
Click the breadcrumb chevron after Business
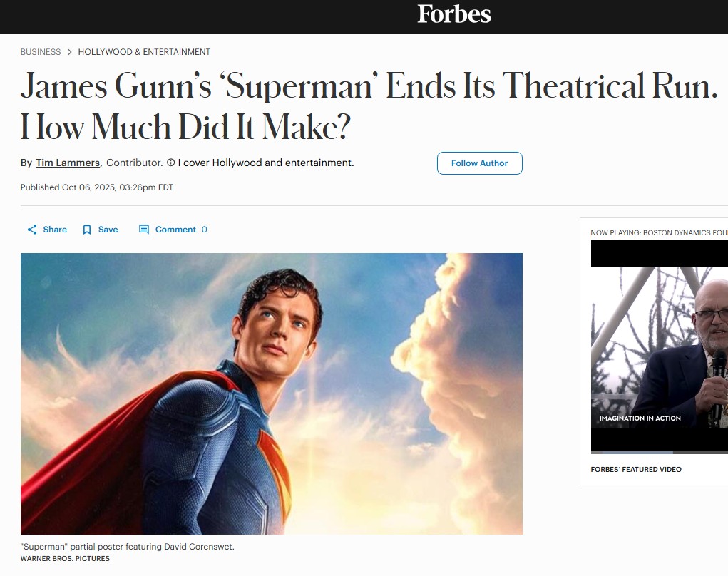[x=70, y=52]
